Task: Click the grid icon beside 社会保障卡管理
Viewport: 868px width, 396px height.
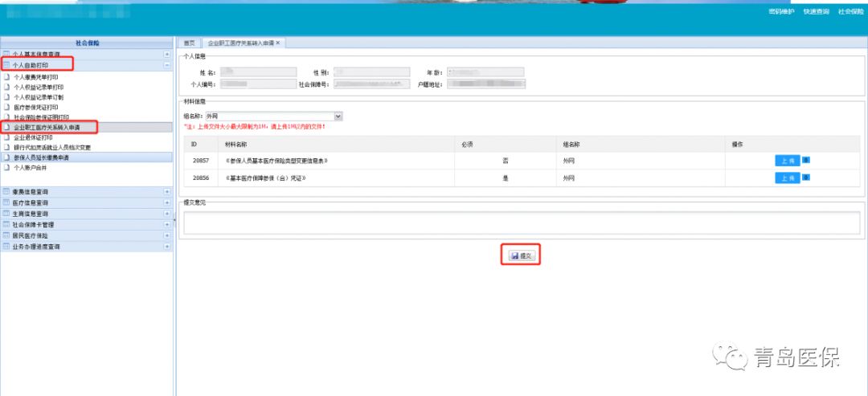Action: tap(6, 226)
